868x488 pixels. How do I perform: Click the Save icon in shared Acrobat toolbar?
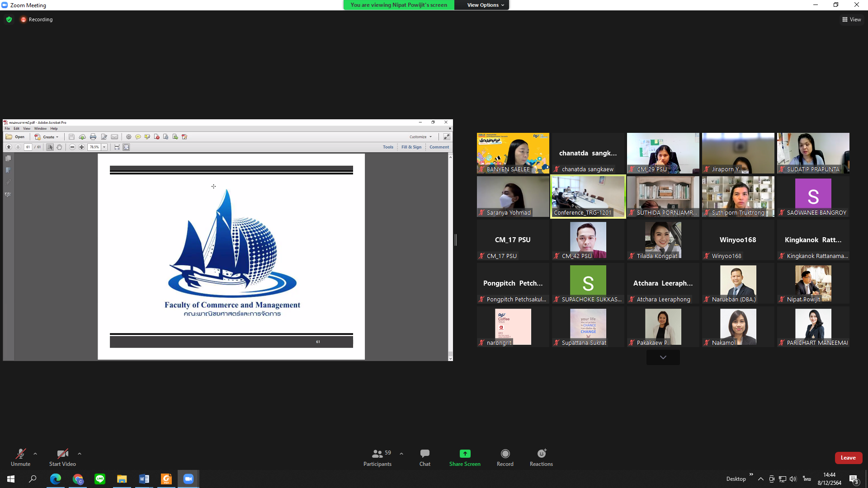coord(71,137)
